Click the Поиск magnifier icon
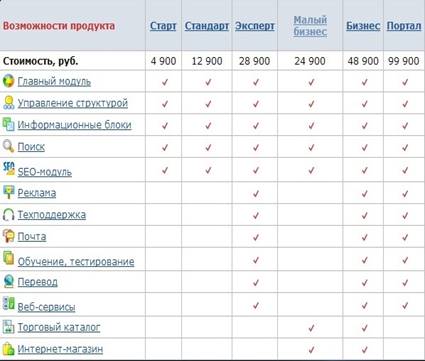The height and width of the screenshot is (361, 425). 8,146
